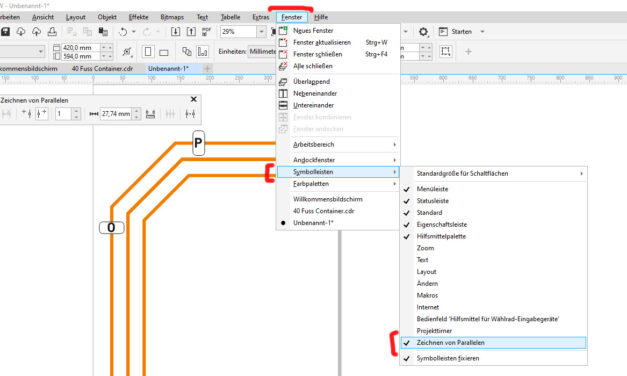Click the Publish to PDF icon

tap(206, 32)
